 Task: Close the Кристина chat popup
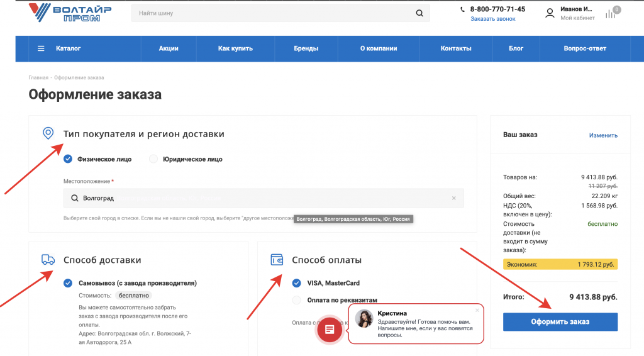tap(477, 310)
